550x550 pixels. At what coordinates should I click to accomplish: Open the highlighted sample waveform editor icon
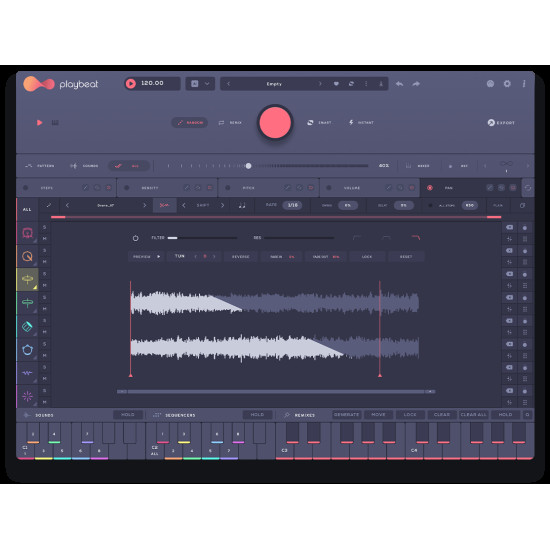pyautogui.click(x=165, y=206)
